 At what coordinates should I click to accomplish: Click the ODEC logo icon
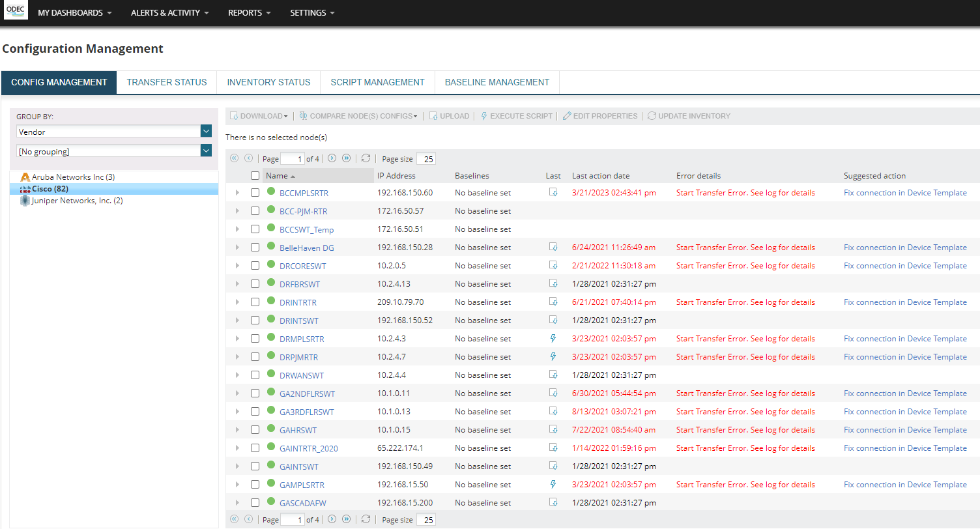(16, 11)
